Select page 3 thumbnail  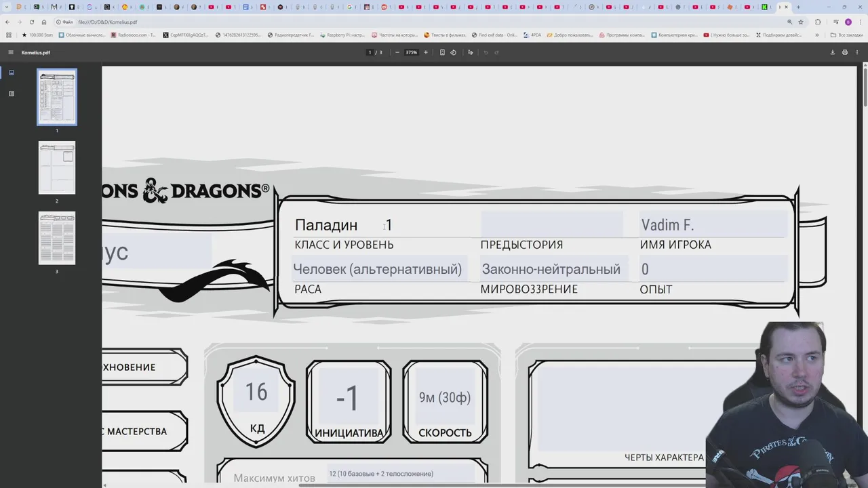57,238
